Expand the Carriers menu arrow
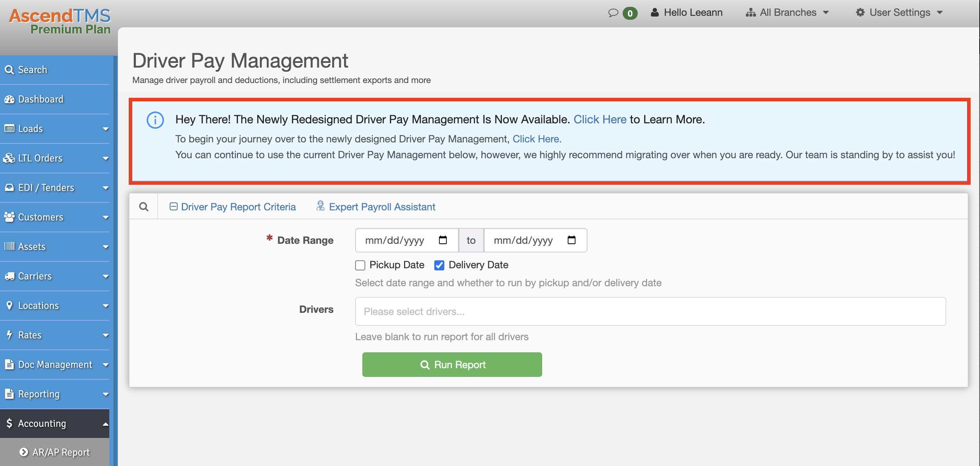The image size is (980, 466). pos(105,277)
